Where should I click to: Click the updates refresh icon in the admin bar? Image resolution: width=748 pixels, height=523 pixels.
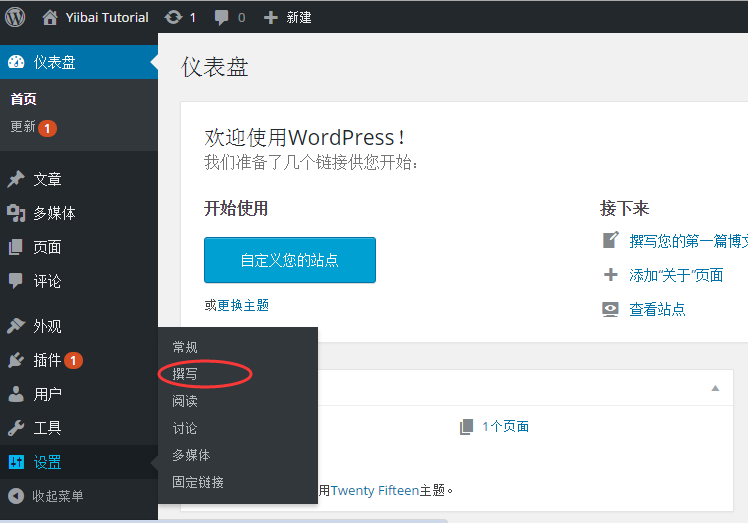(173, 17)
